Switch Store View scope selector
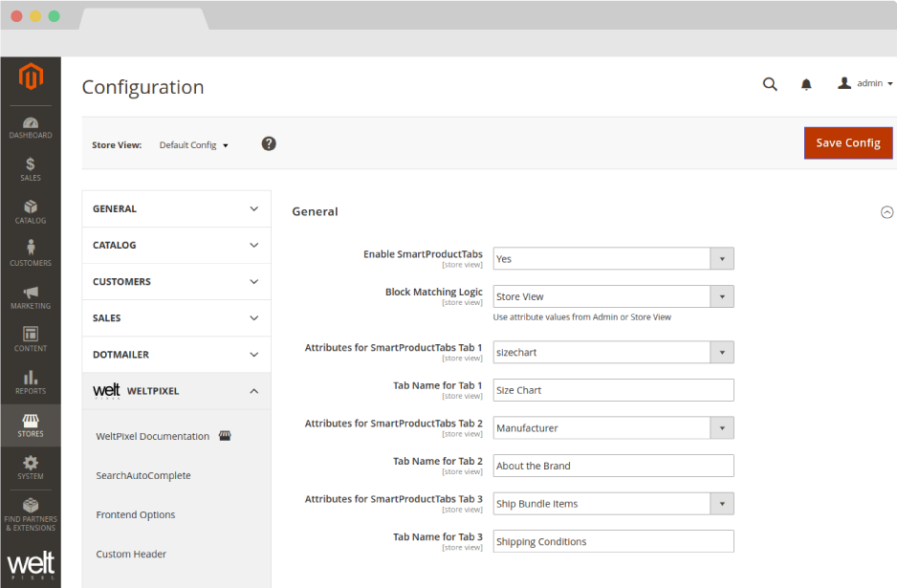 click(x=194, y=145)
